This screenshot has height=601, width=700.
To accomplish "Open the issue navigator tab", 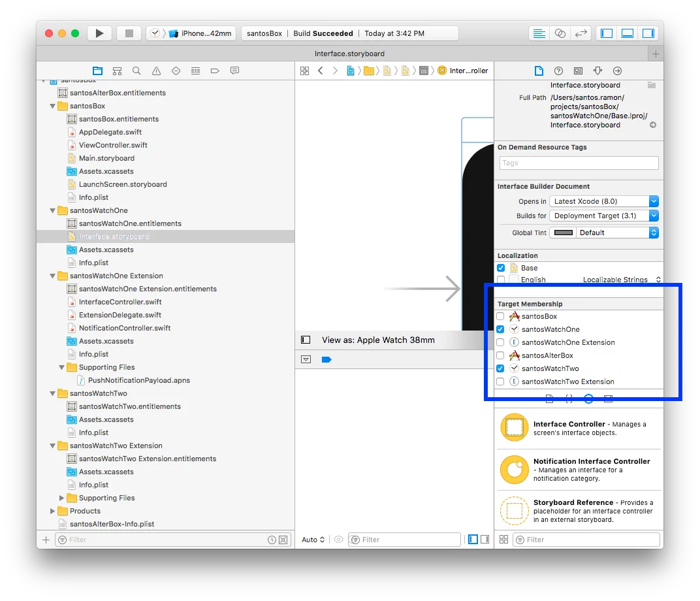I will [x=156, y=71].
